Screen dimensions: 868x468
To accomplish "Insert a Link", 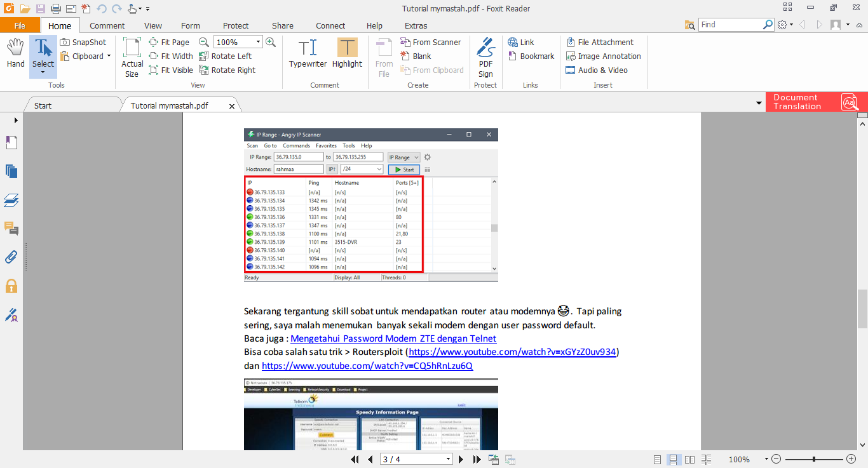I will click(x=521, y=42).
